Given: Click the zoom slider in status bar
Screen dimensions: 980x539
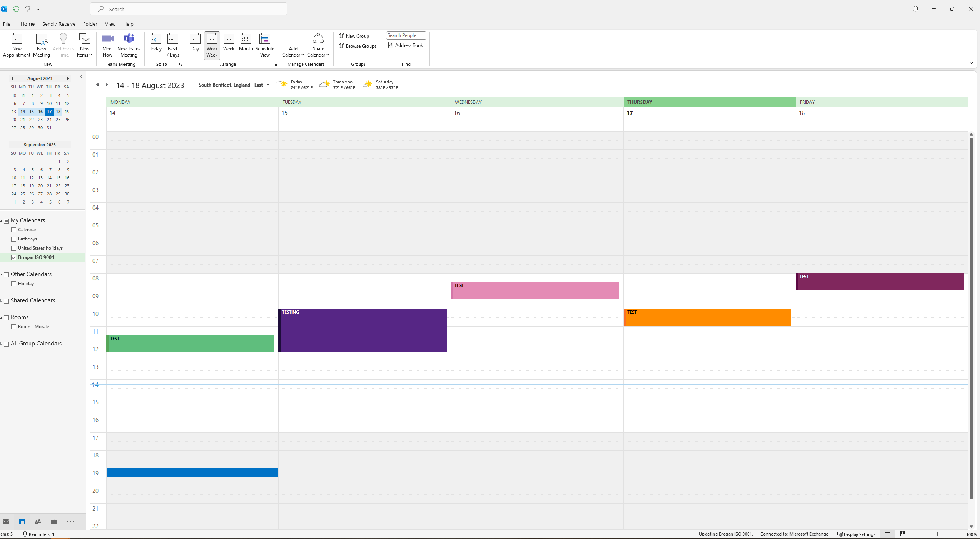Looking at the screenshot, I should tap(937, 534).
